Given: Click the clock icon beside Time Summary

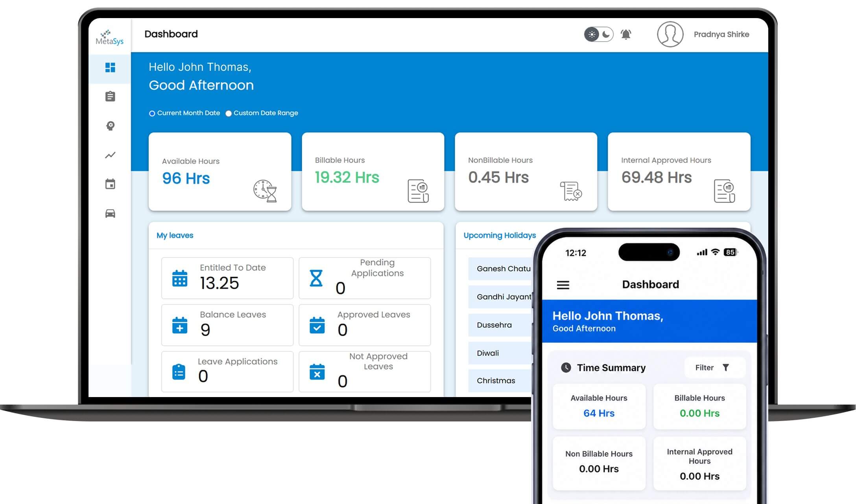Looking at the screenshot, I should (x=566, y=368).
